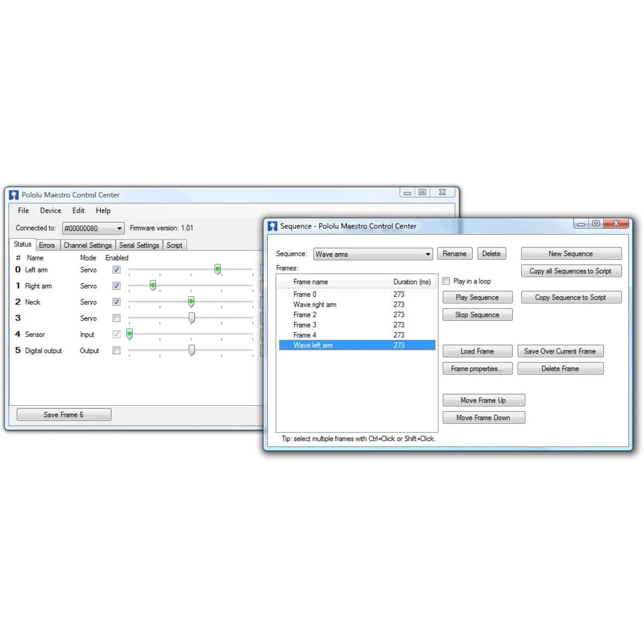Open the Sequence dropdown showing Wave arms

coord(427,254)
